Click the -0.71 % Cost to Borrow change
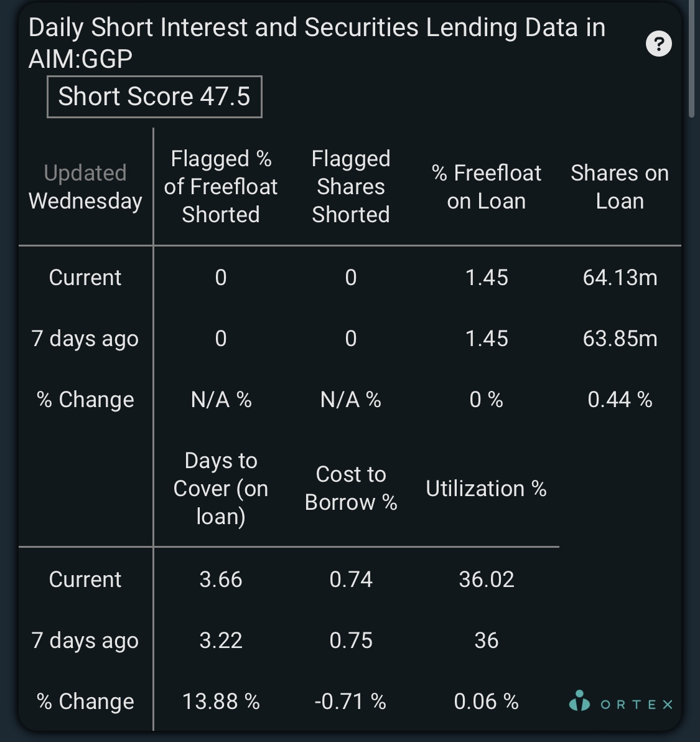This screenshot has height=742, width=700. click(x=350, y=702)
